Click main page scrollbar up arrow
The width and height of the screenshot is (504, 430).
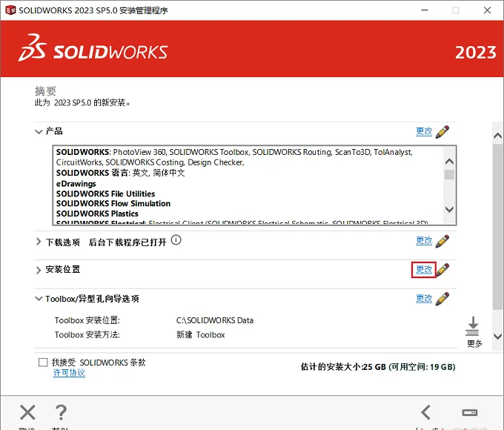click(x=498, y=136)
